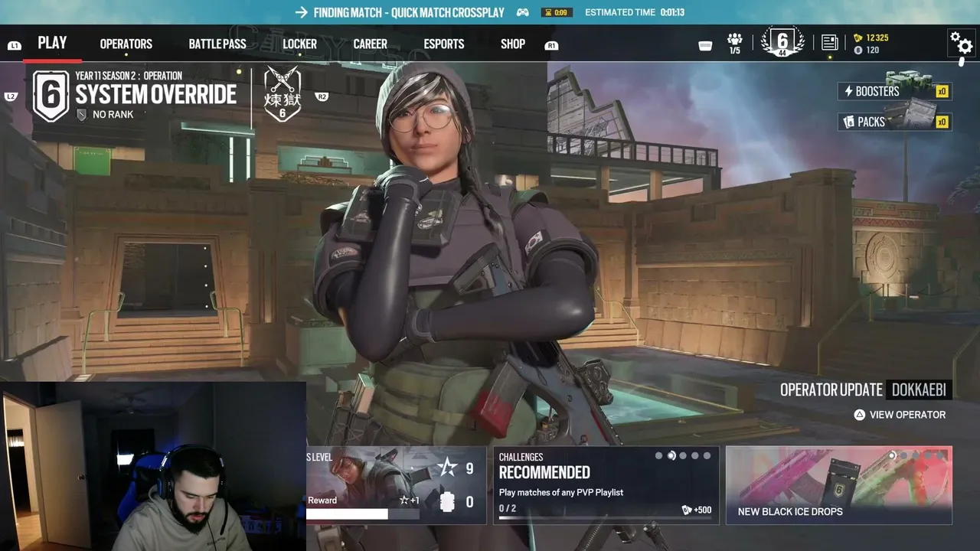The image size is (980, 551).
Task: Click the L1 shoulder button indicator
Action: 14,46
